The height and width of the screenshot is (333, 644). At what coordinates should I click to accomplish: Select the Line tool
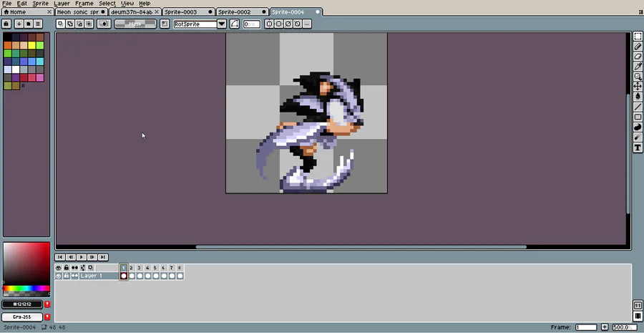point(638,107)
